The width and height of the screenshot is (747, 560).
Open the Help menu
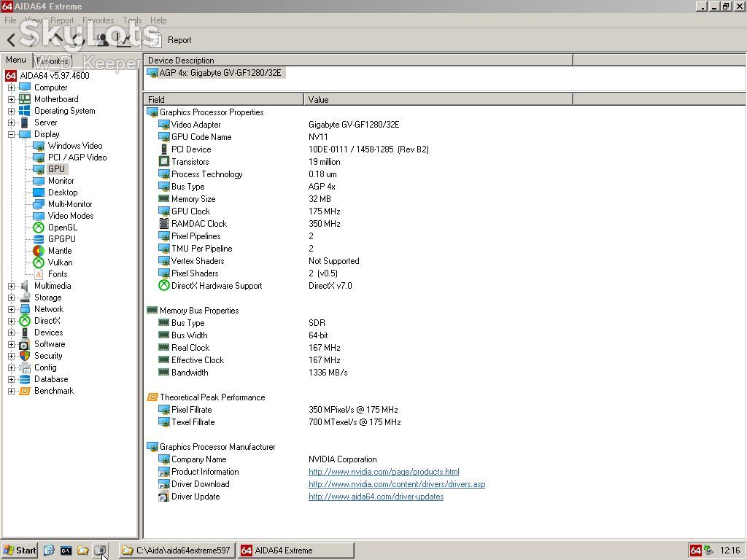pyautogui.click(x=158, y=20)
